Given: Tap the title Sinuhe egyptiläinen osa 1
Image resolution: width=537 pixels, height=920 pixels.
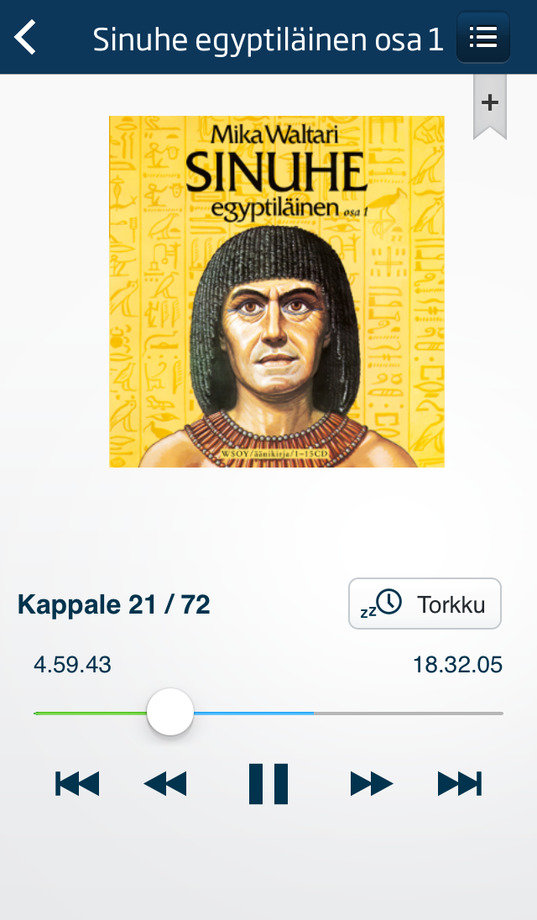Looking at the screenshot, I should [268, 40].
